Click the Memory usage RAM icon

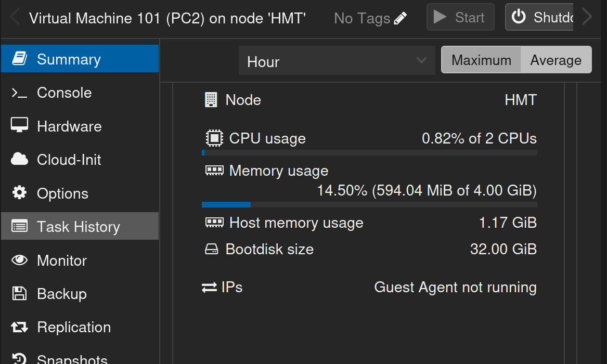(x=214, y=170)
